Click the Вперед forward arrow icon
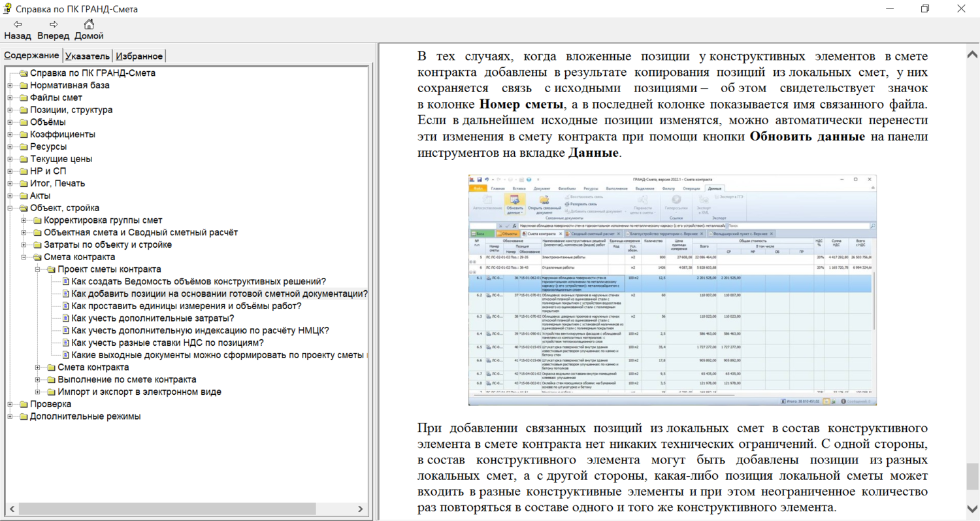The image size is (980, 521). 54,24
